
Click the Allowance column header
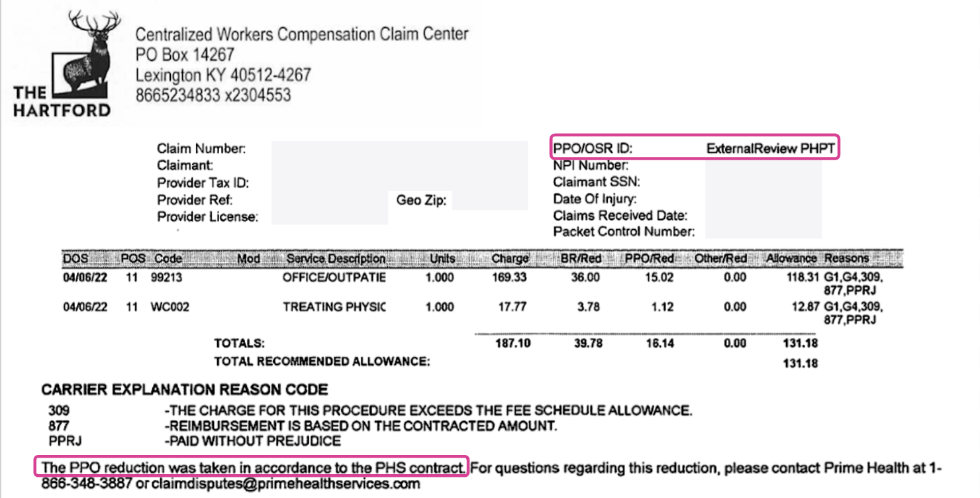click(791, 258)
